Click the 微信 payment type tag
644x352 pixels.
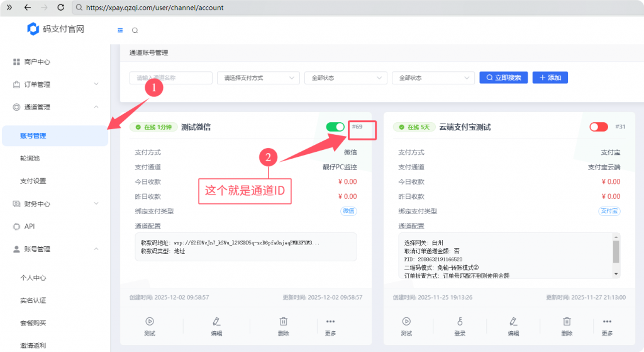pos(348,211)
